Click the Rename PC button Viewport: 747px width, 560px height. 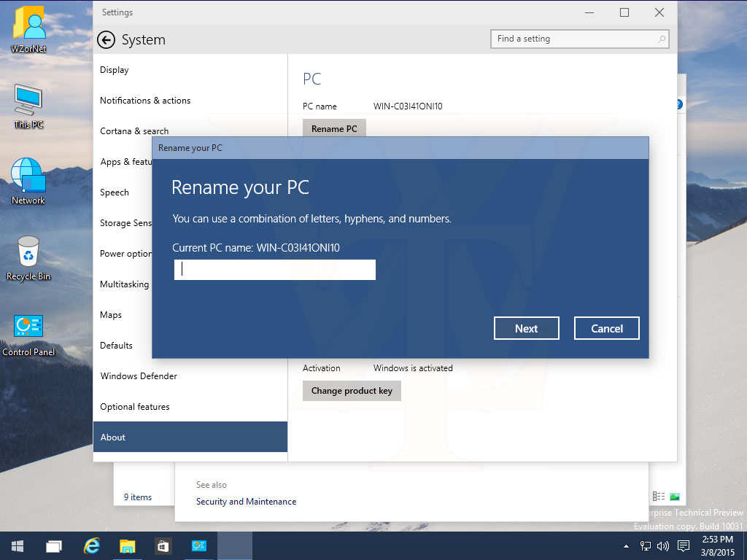[334, 128]
